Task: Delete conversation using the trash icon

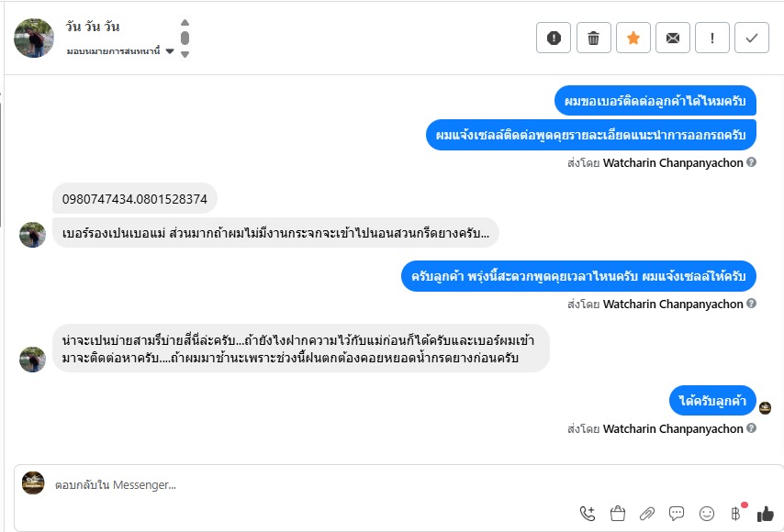Action: tap(593, 38)
